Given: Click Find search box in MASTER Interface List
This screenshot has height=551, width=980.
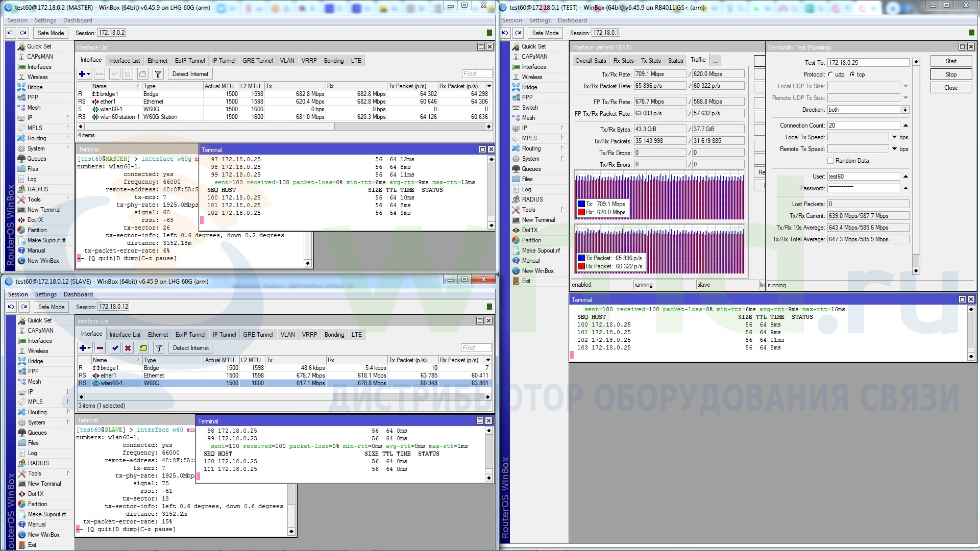Looking at the screenshot, I should (477, 74).
